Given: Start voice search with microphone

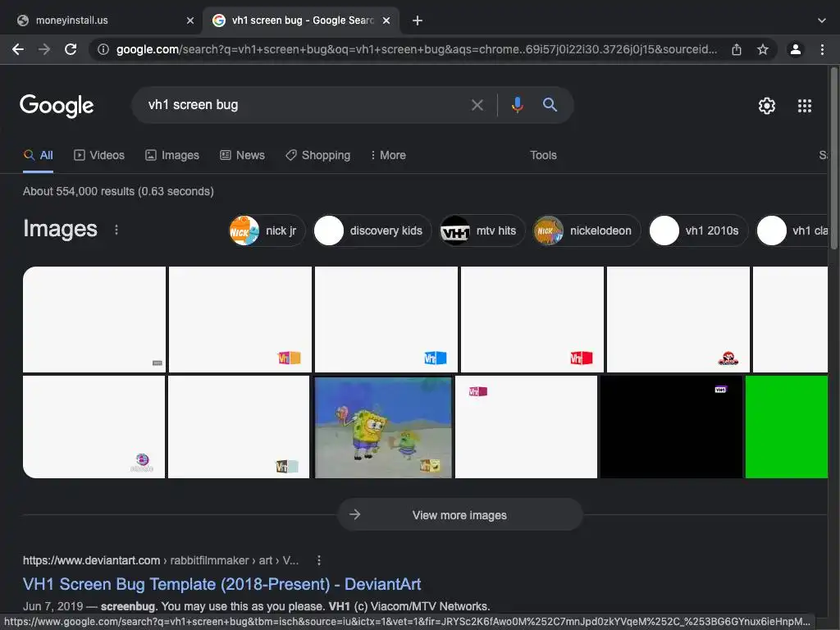Looking at the screenshot, I should point(517,105).
